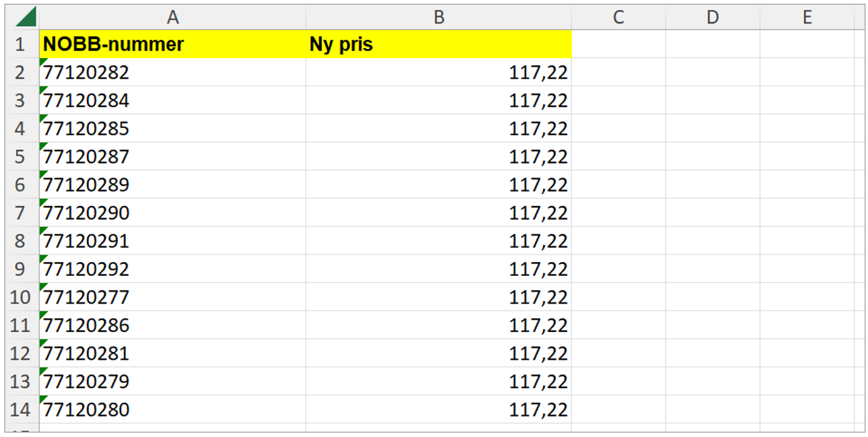Select row 1 header

click(20, 44)
